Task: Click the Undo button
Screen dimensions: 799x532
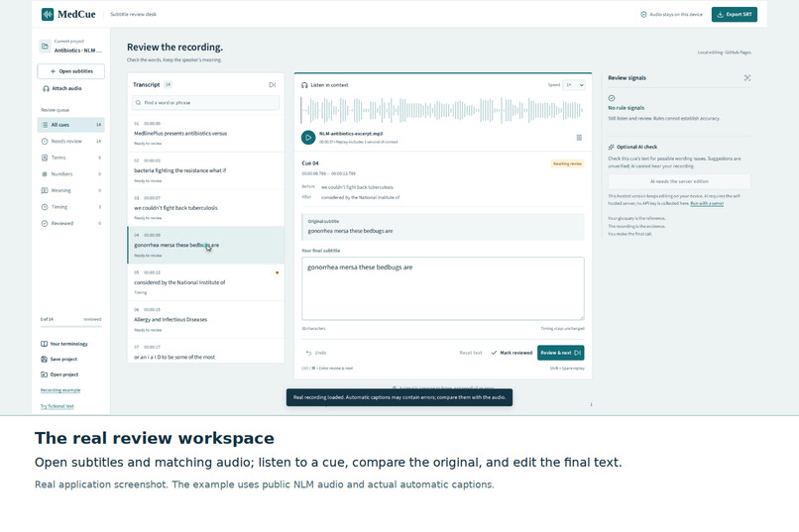Action: 316,353
